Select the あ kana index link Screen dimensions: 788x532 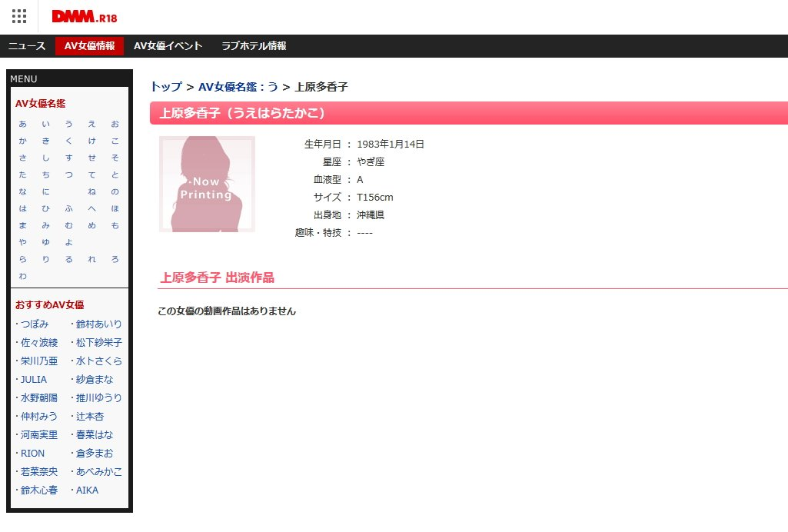(x=23, y=124)
